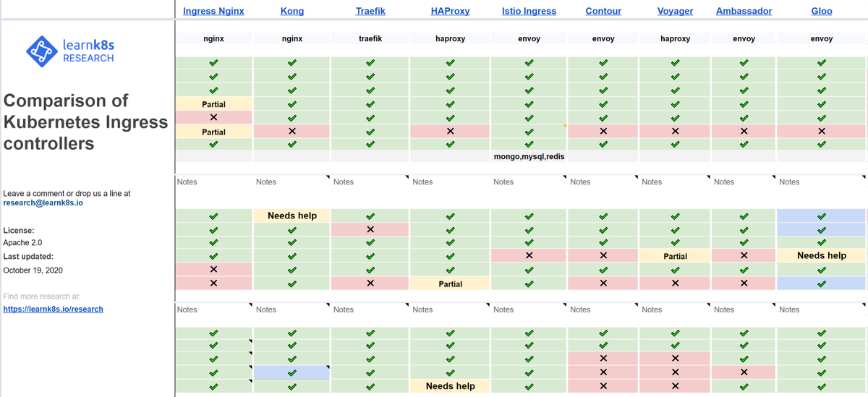868x397 pixels.
Task: Click the X between Partial cells under Ingress Nginx
Action: coord(213,117)
